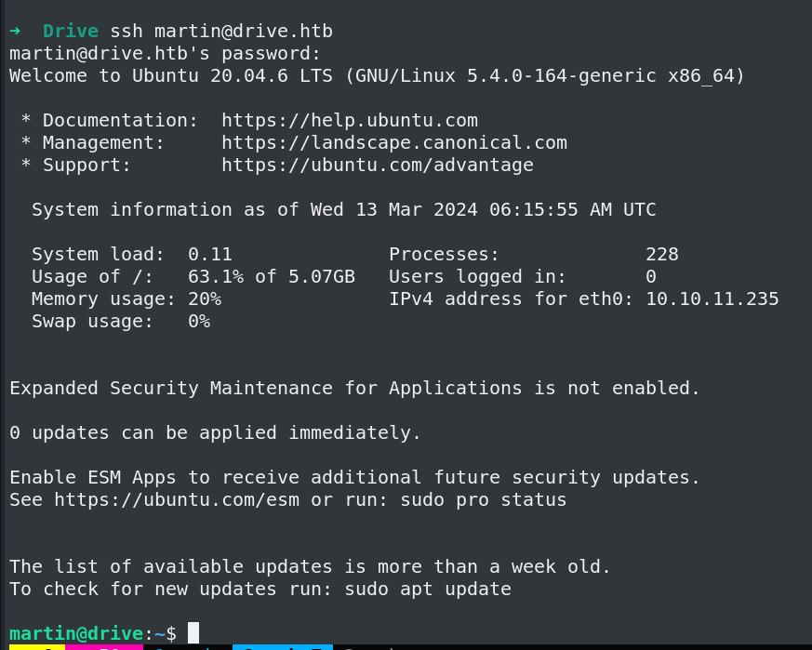Click the green arrow prompt symbol
The image size is (812, 650).
click(15, 31)
